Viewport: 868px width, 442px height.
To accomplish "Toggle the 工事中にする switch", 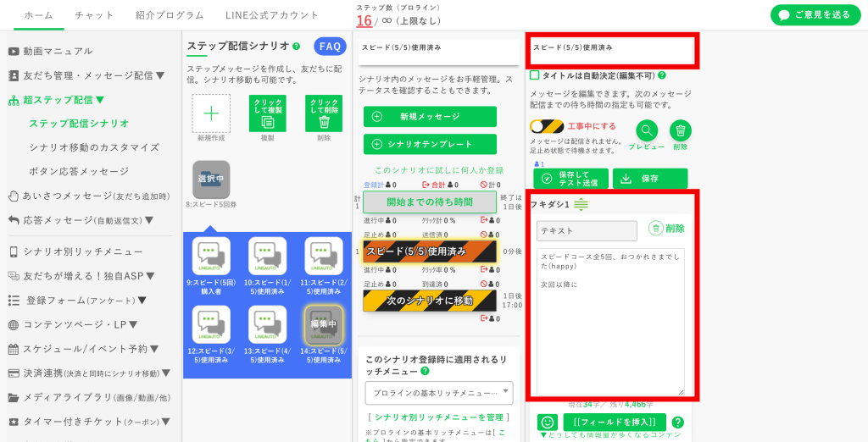I will (547, 127).
